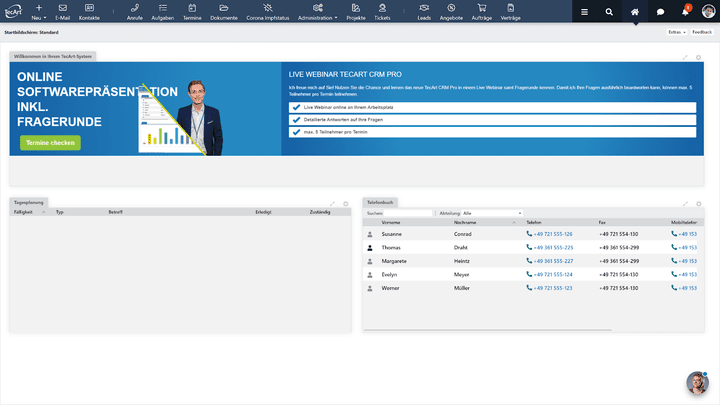Screen dimensions: 720x405
Task: Open the support chat avatar bubble
Action: pos(697,382)
